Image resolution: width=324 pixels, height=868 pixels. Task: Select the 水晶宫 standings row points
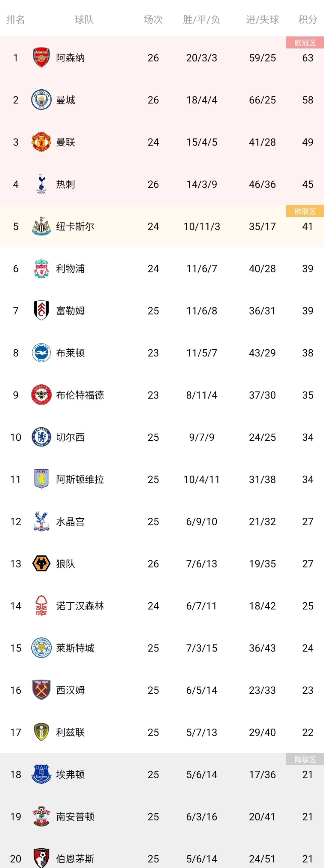point(308,521)
